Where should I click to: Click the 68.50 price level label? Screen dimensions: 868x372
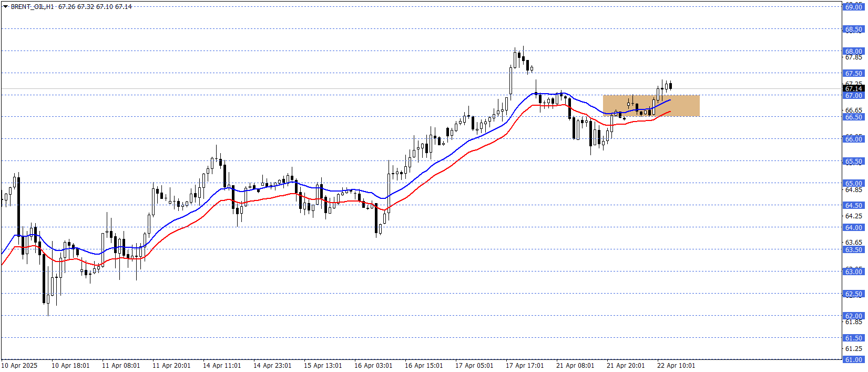(x=854, y=29)
